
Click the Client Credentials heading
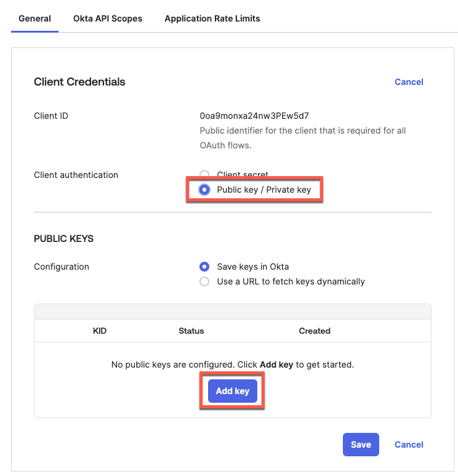pos(79,82)
